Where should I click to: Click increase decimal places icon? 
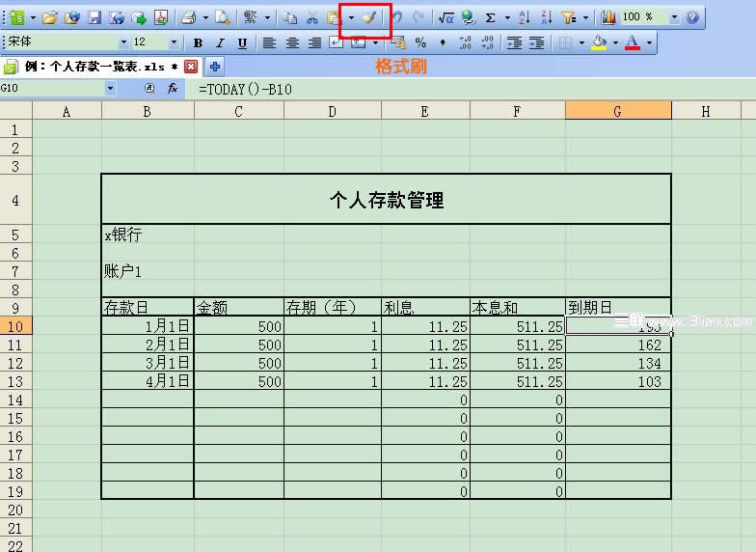click(x=465, y=43)
